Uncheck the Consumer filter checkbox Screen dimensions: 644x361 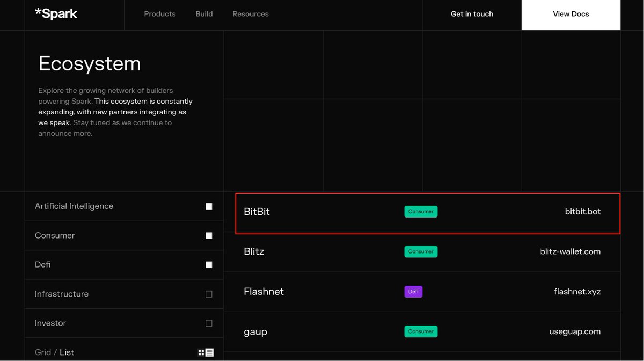coord(209,236)
